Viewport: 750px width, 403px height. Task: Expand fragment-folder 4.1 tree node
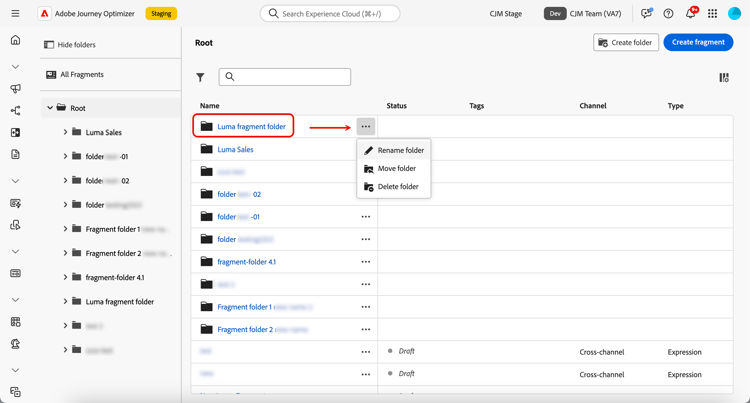pos(65,277)
